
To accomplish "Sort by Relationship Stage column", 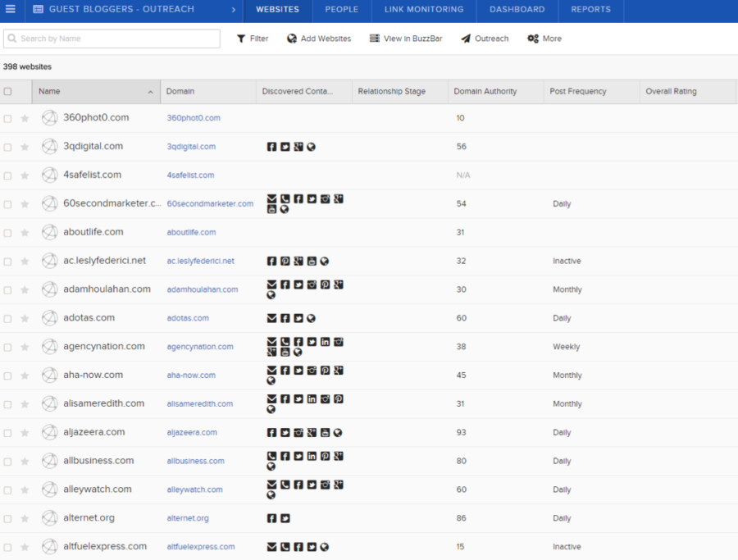I will [x=399, y=91].
